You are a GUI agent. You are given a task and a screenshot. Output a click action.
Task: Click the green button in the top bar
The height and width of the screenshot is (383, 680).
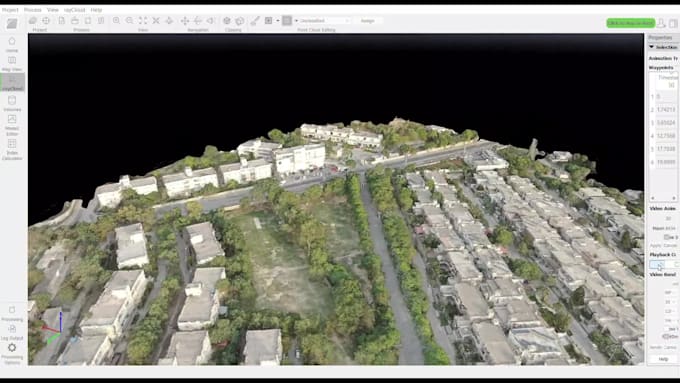[x=631, y=23]
